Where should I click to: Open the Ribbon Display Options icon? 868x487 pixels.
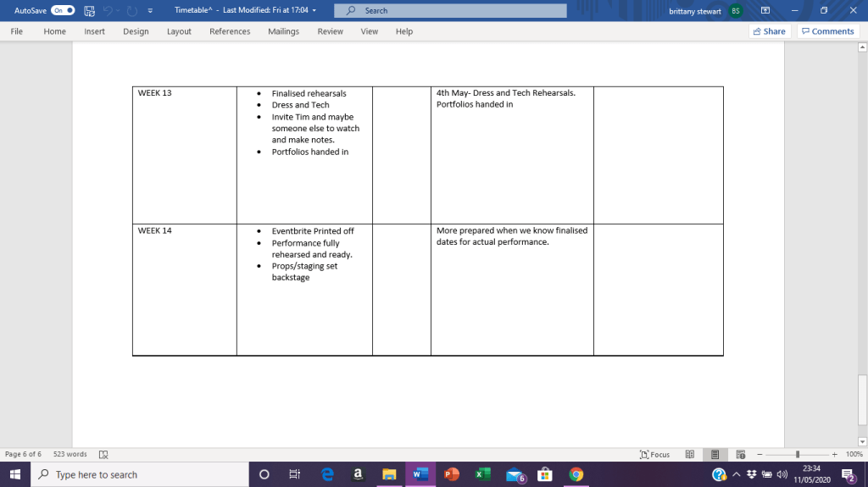[765, 10]
